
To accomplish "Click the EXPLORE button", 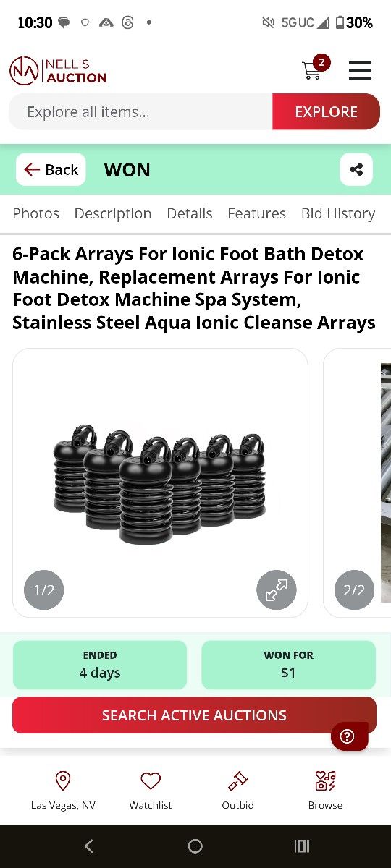I will pos(326,111).
